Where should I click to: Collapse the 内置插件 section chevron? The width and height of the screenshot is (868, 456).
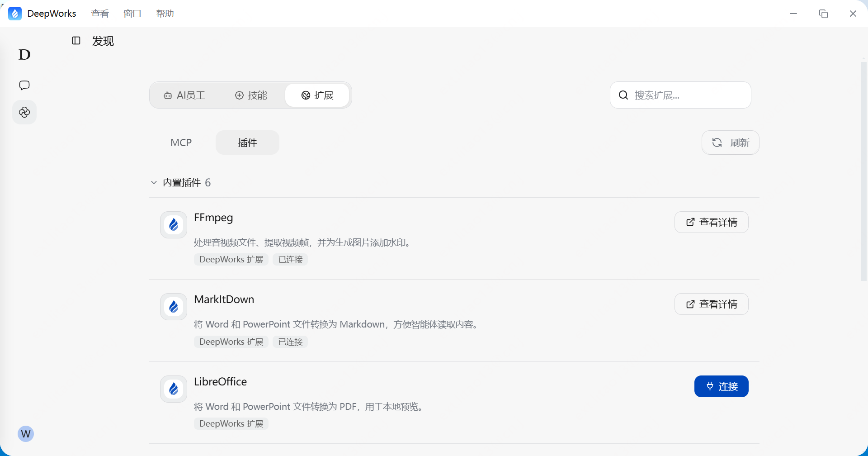[154, 182]
